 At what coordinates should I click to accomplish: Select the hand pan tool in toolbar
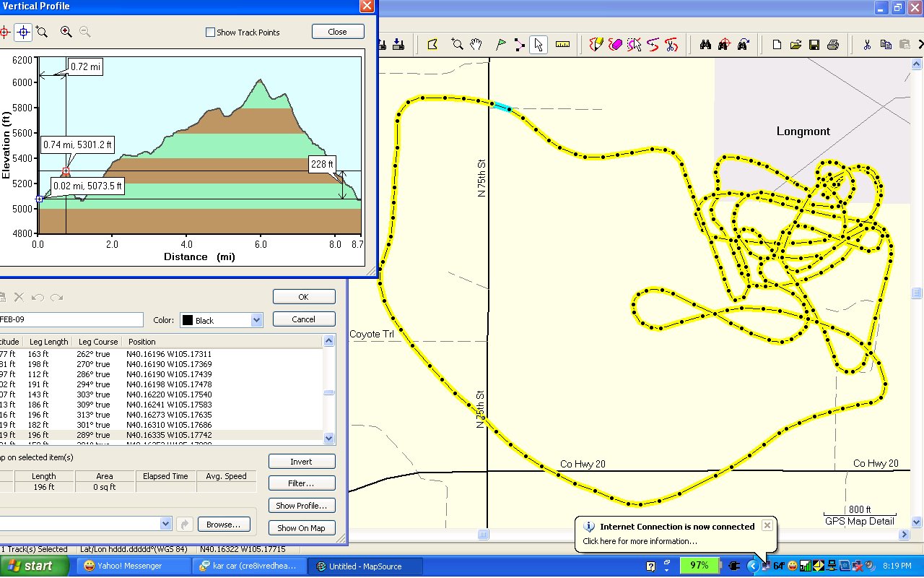click(476, 45)
